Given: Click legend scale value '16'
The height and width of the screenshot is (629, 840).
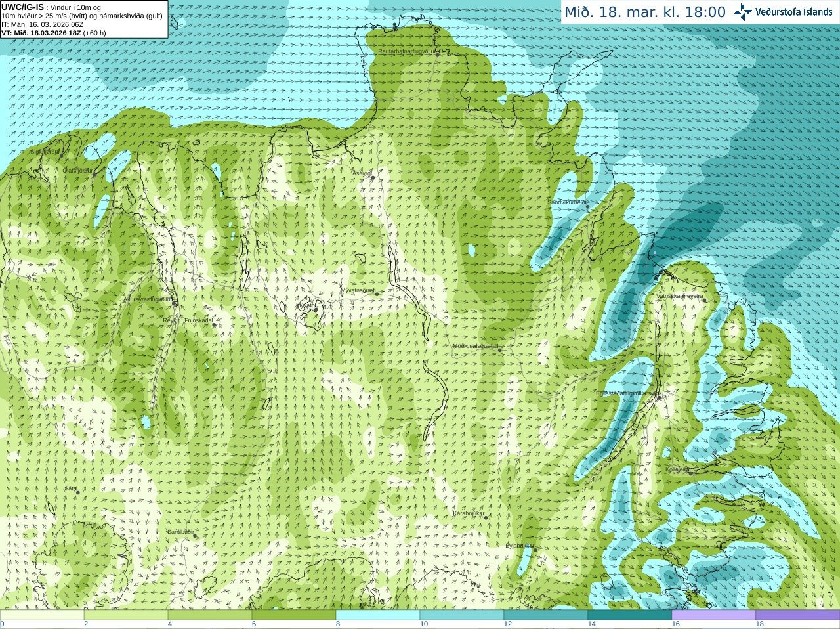Looking at the screenshot, I should click(675, 624).
